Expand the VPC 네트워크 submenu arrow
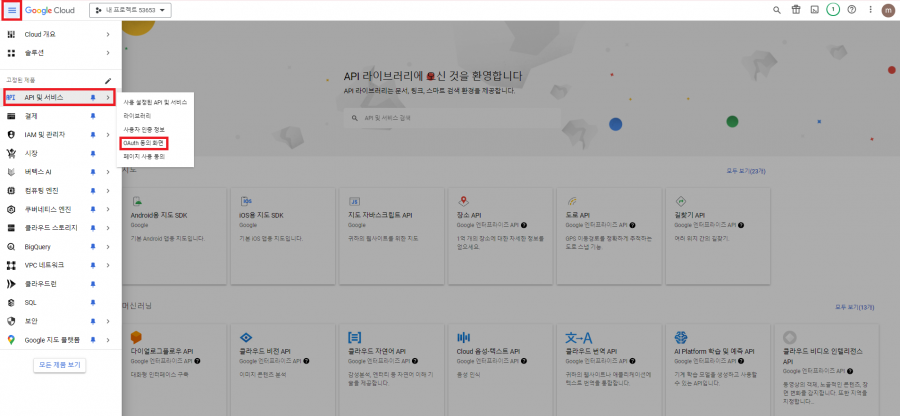This screenshot has height=416, width=900. (108, 265)
